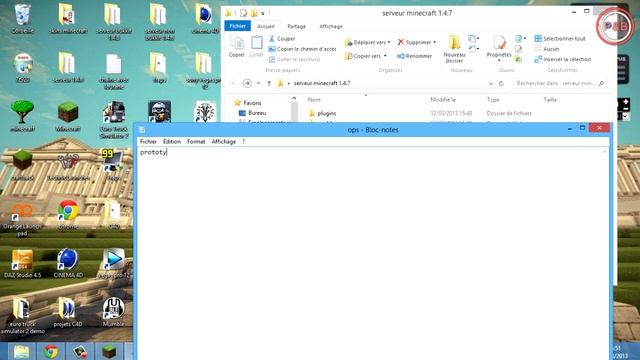
Task: Open recent locations dropdown arrow
Action: (x=258, y=83)
